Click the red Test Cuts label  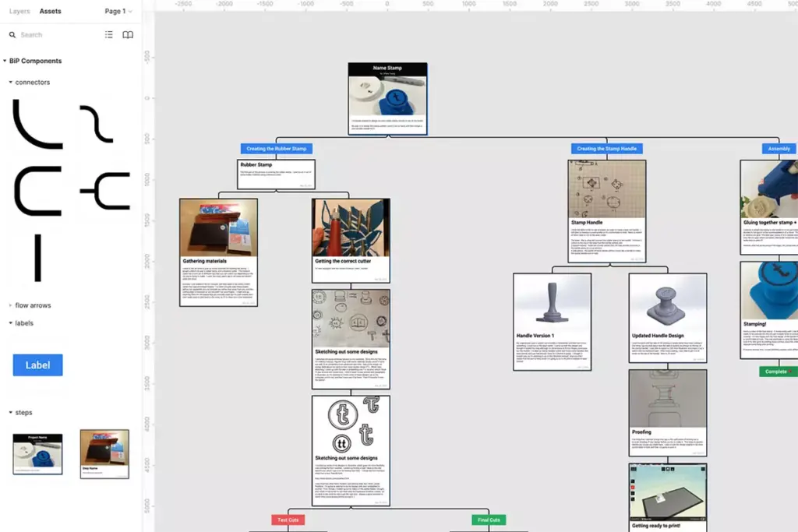[288, 520]
